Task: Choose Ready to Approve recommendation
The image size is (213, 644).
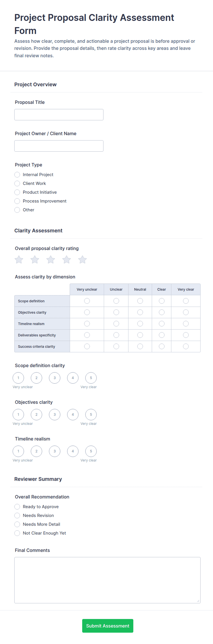Action: [x=17, y=507]
